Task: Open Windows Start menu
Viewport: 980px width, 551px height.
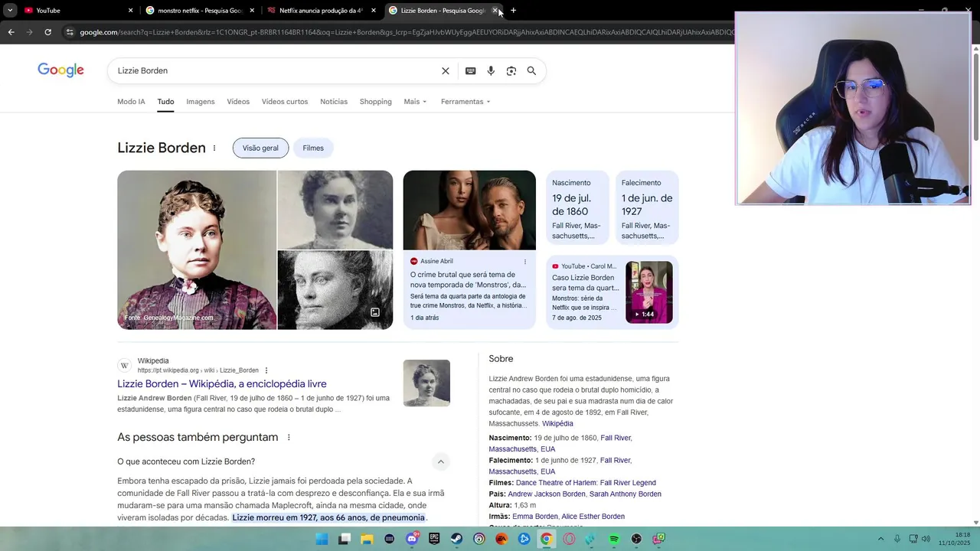Action: 322,539
